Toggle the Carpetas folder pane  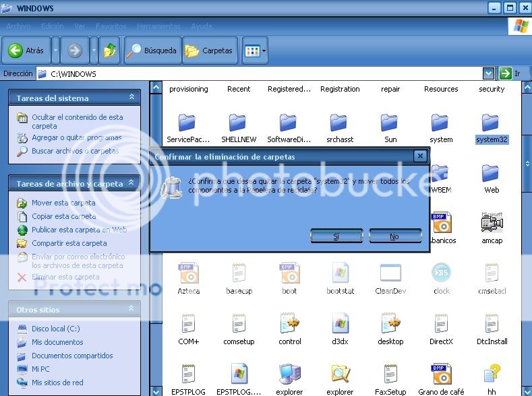[210, 51]
